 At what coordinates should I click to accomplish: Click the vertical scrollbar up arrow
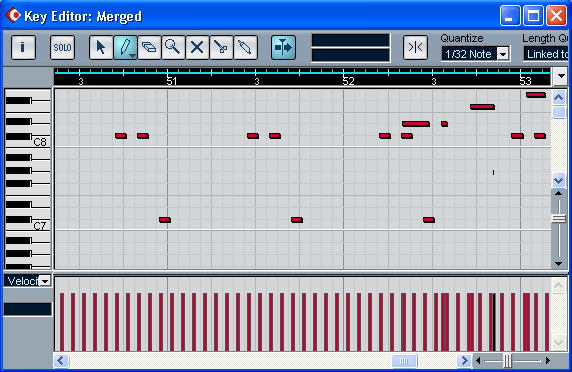tap(559, 97)
